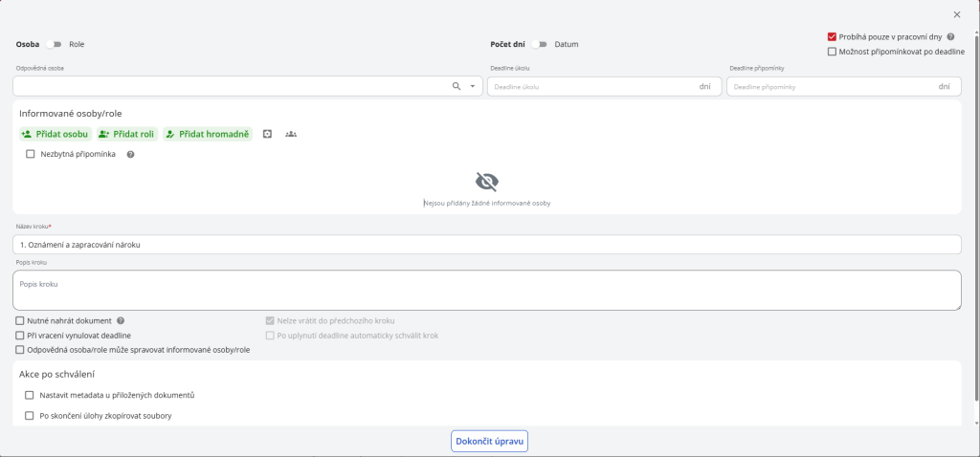The height and width of the screenshot is (457, 980).
Task: Expand the Odpovědná osoba dropdown arrow
Action: pyautogui.click(x=472, y=86)
